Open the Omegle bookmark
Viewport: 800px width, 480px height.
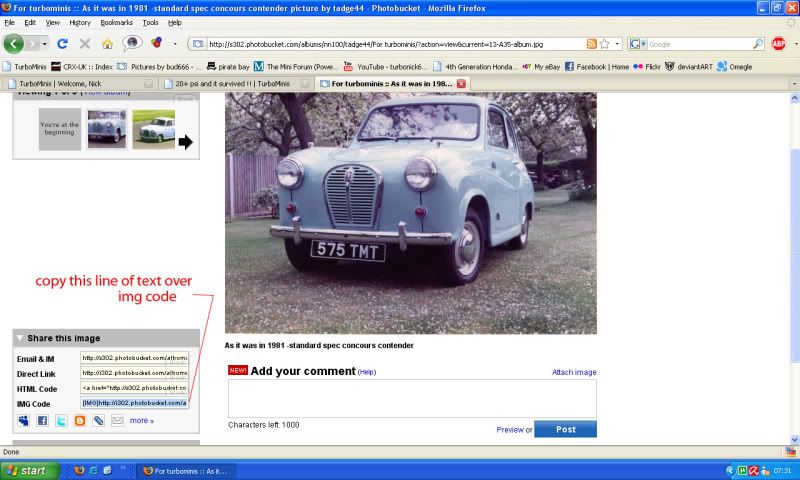[x=734, y=67]
